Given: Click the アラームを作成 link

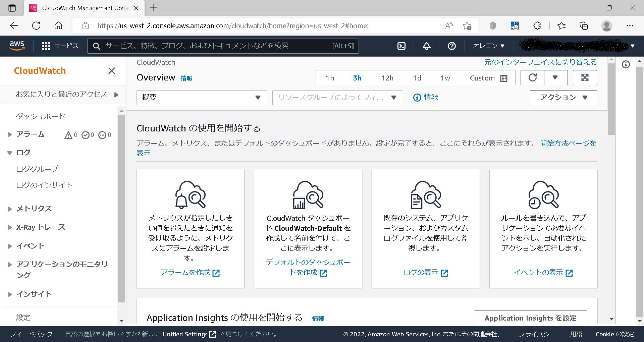Looking at the screenshot, I should [x=190, y=273].
